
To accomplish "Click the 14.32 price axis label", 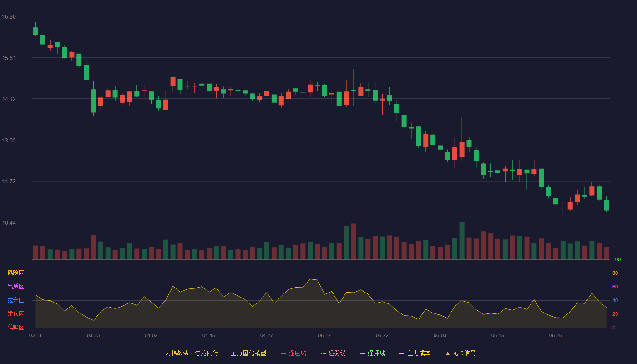I will pyautogui.click(x=9, y=99).
